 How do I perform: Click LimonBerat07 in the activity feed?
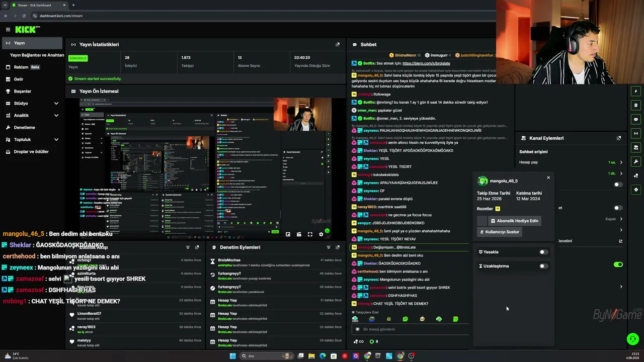click(x=89, y=313)
